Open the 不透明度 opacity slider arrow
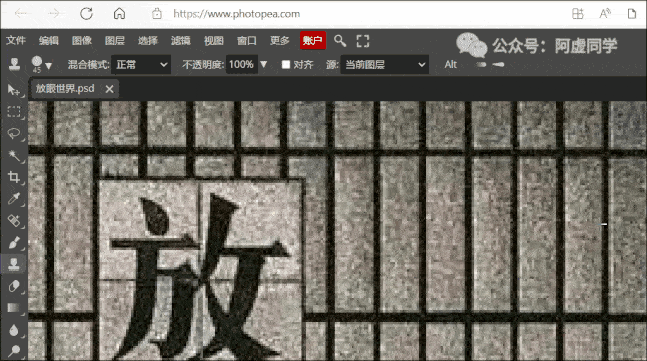Screen dimensions: 647x361 [264, 64]
